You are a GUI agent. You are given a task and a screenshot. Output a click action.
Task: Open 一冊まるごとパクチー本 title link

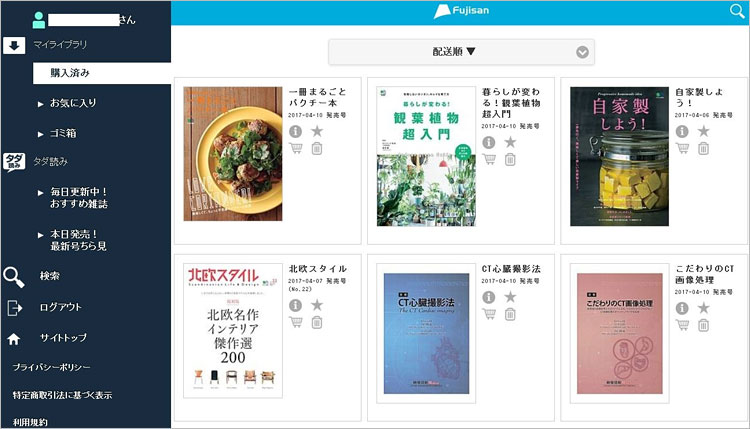(317, 97)
